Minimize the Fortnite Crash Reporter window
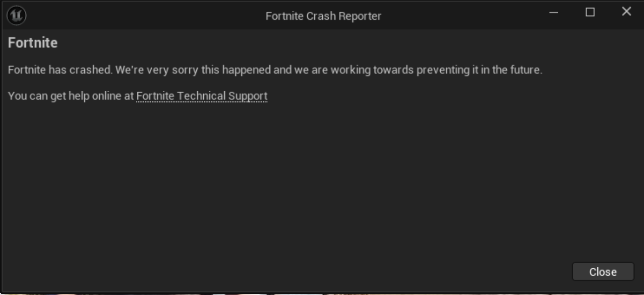The image size is (644, 295). (554, 12)
